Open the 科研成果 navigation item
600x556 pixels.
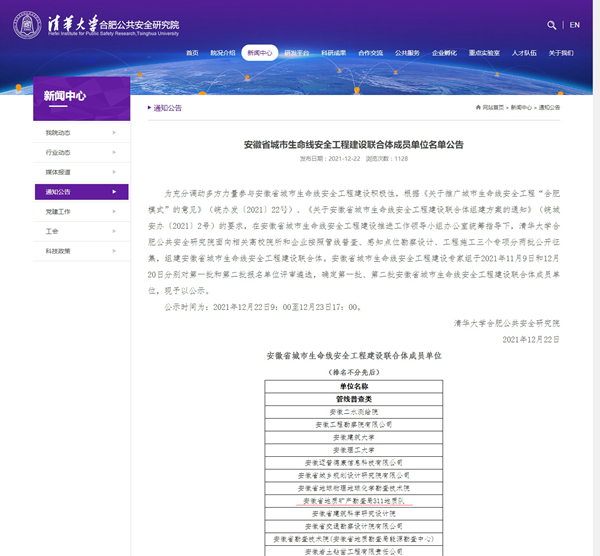coord(333,53)
